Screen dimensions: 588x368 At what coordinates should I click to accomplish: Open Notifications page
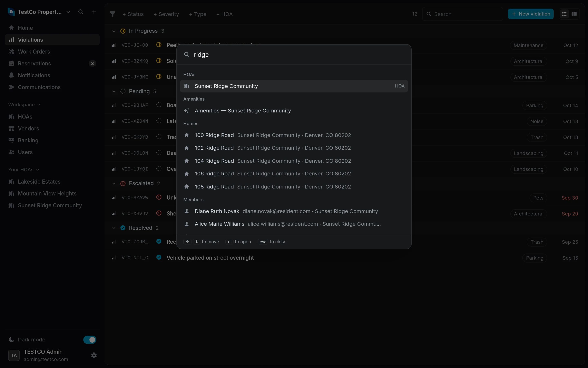point(52,75)
